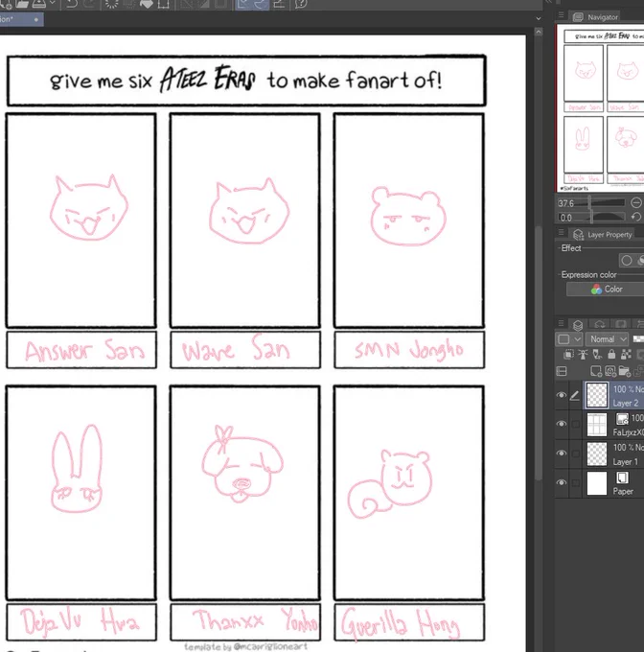644x652 pixels.
Task: Hide Layer 2 with its eye icon
Action: coord(562,395)
